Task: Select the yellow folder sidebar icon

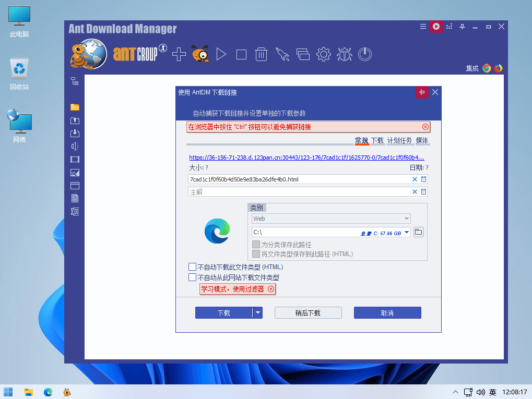Action: pyautogui.click(x=75, y=107)
